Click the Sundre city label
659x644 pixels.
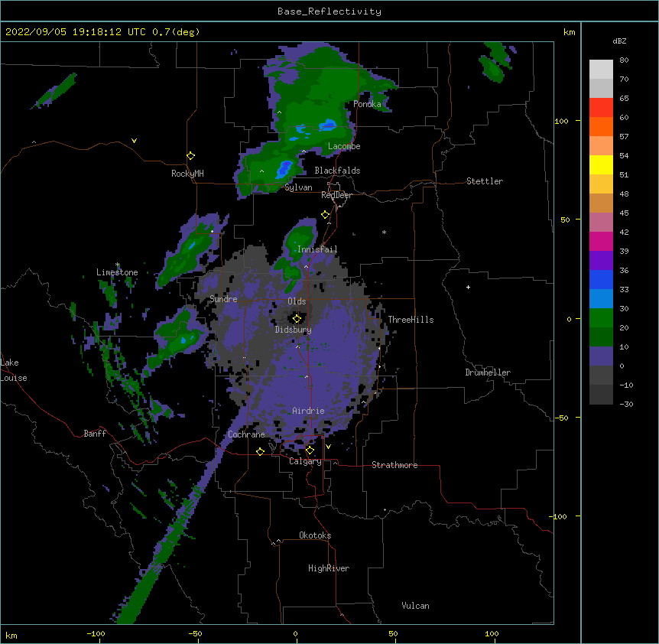pos(223,299)
